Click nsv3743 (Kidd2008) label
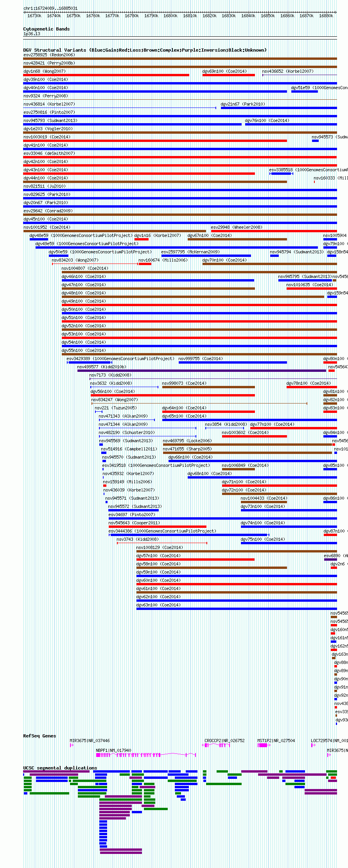This screenshot has height=868, width=348. 138,540
